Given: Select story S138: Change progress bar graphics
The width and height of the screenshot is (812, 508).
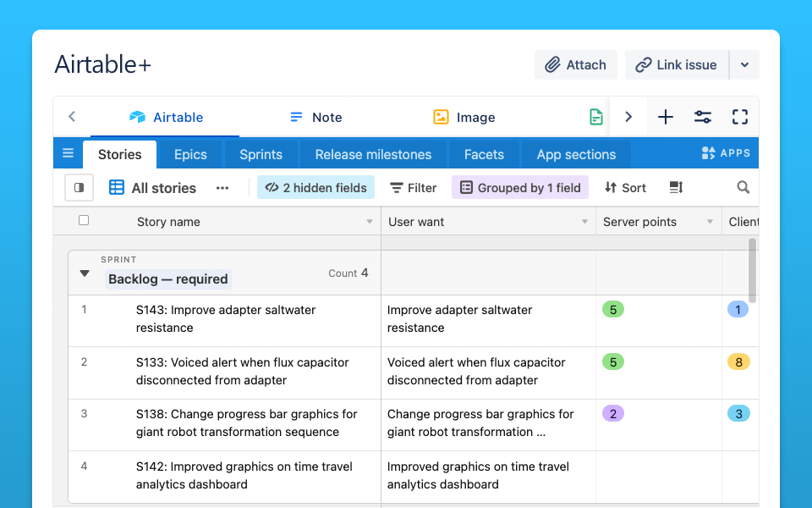Looking at the screenshot, I should pyautogui.click(x=246, y=423).
